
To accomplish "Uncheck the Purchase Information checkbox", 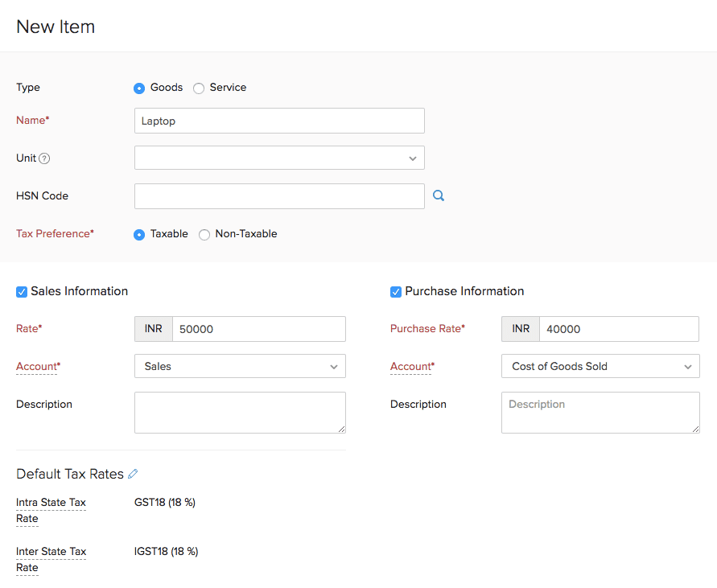I will 396,292.
